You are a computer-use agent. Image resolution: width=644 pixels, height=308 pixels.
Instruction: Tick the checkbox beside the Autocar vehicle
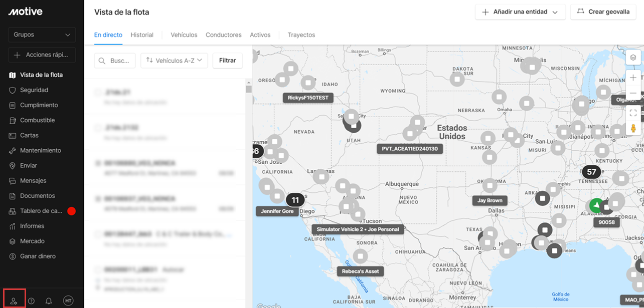[98, 269]
